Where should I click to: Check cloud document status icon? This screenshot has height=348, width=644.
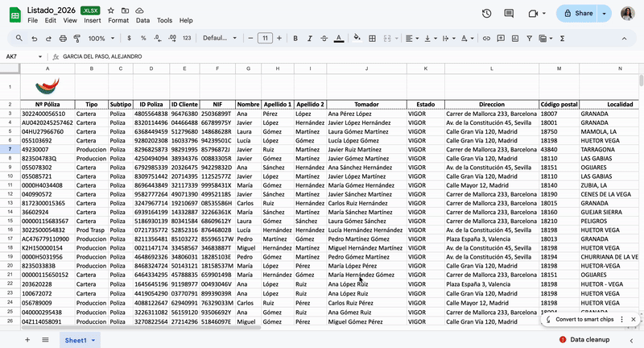(139, 10)
